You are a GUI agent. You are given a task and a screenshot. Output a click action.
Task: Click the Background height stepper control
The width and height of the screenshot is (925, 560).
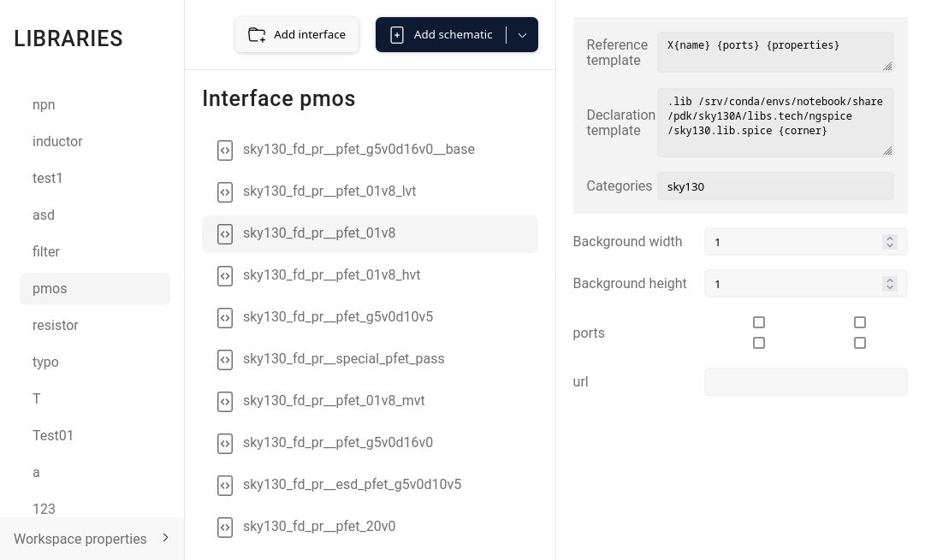coord(890,284)
